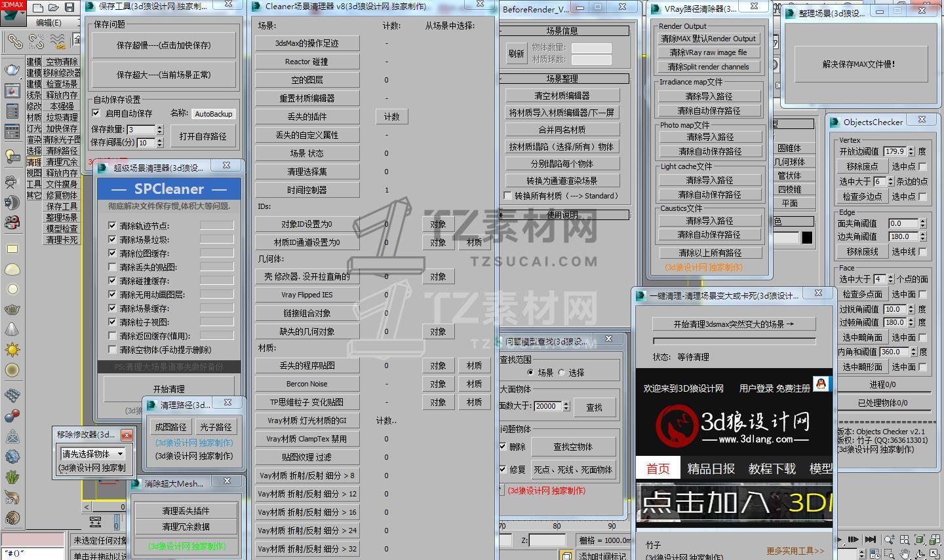The height and width of the screenshot is (560, 944).
Task: Click the teapot render icon in left toolbar
Action: [x=12, y=69]
